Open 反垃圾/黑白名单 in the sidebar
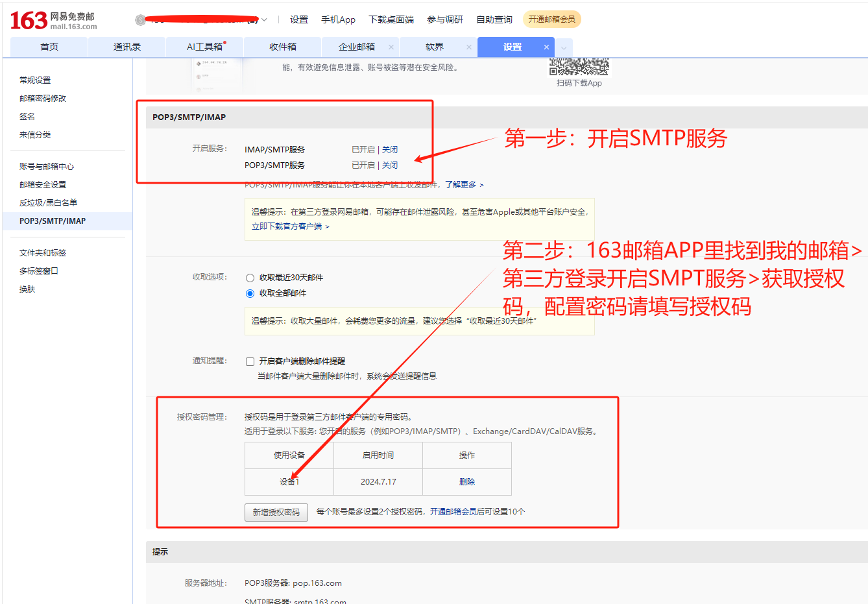Viewport: 868px width, 604px height. tap(48, 203)
